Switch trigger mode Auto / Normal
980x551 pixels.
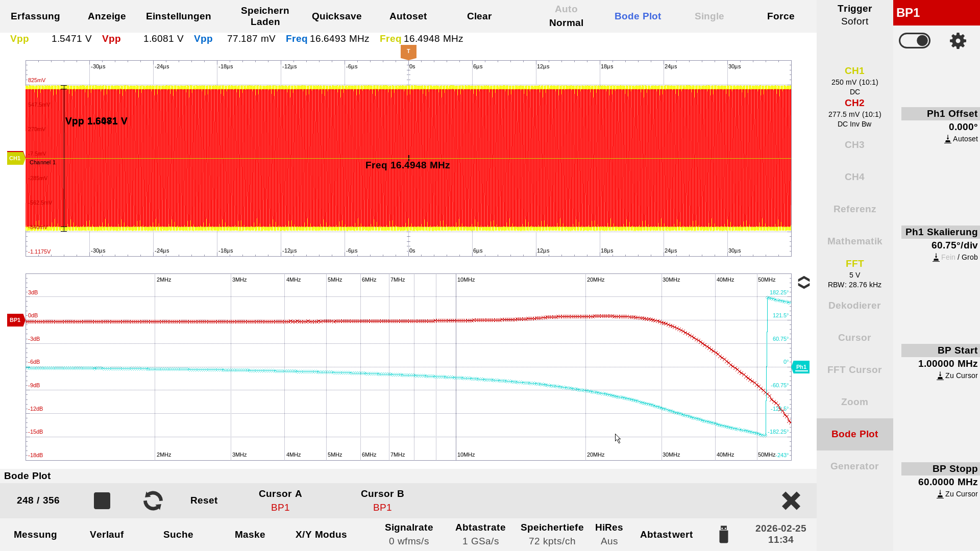point(566,16)
